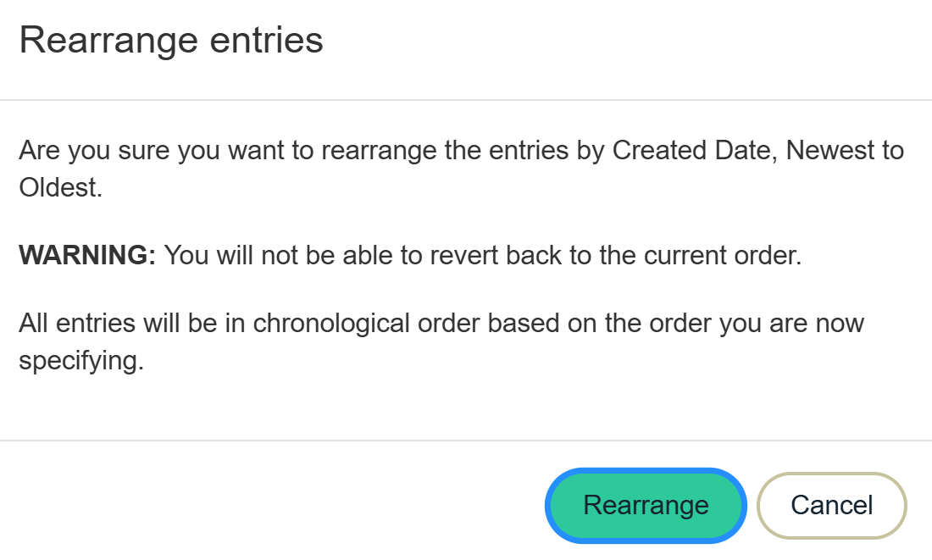
Task: Click the word 'specifying.' at paragraph end
Action: coord(81,361)
